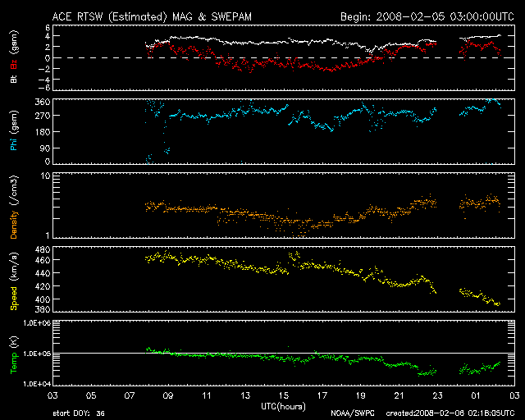Click the '15' hour tick label
525x420 pixels.
tap(284, 396)
